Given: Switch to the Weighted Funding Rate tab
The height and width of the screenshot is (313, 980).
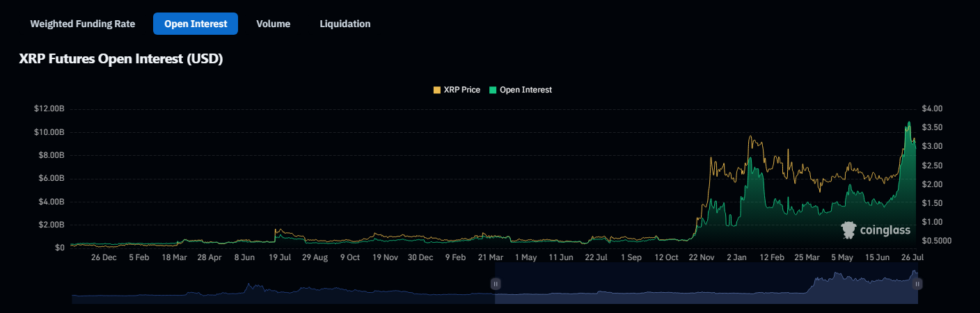Looking at the screenshot, I should (82, 24).
